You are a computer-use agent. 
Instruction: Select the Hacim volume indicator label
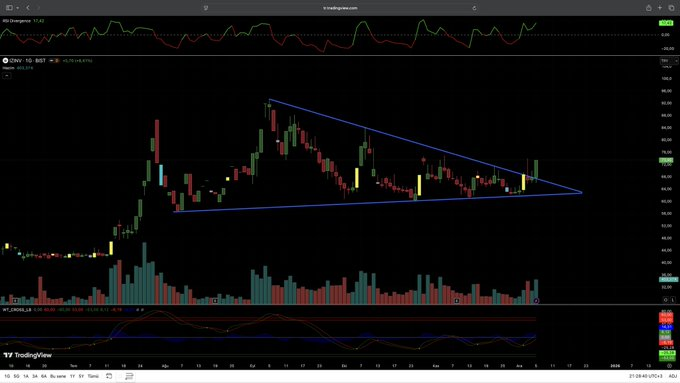coord(8,68)
